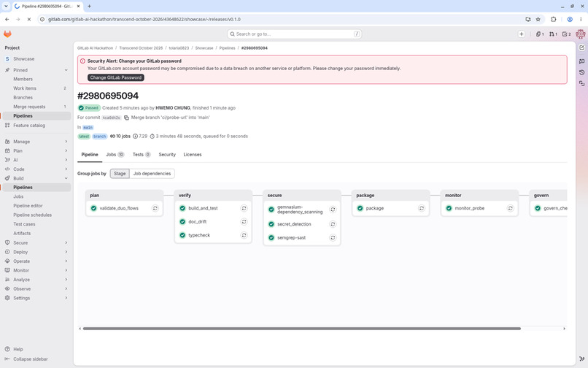Open Merge requests in sidebar
Image resolution: width=588 pixels, height=368 pixels.
tap(29, 107)
